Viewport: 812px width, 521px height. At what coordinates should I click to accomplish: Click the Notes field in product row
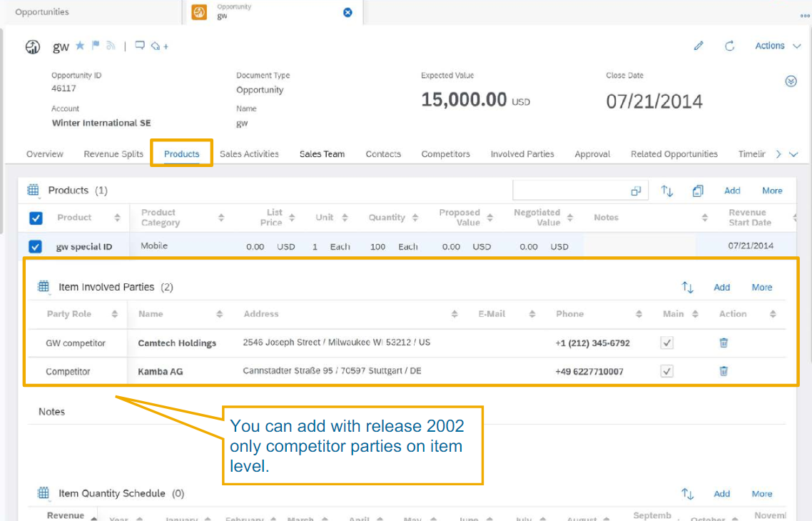pyautogui.click(x=639, y=246)
